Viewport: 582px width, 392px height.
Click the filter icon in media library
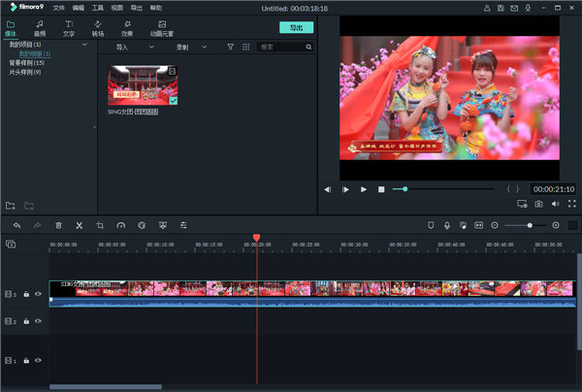tap(230, 47)
